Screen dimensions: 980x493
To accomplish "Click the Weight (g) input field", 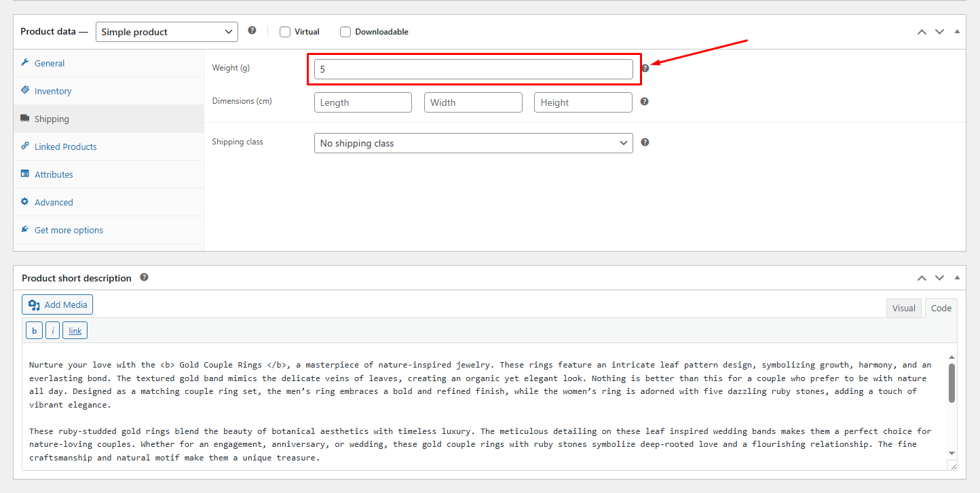I will tap(474, 69).
